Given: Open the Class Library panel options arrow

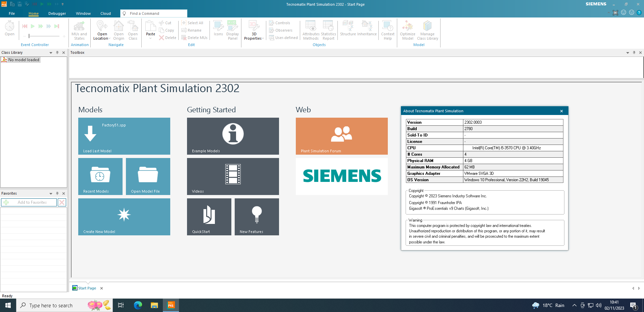Looking at the screenshot, I should 51,53.
